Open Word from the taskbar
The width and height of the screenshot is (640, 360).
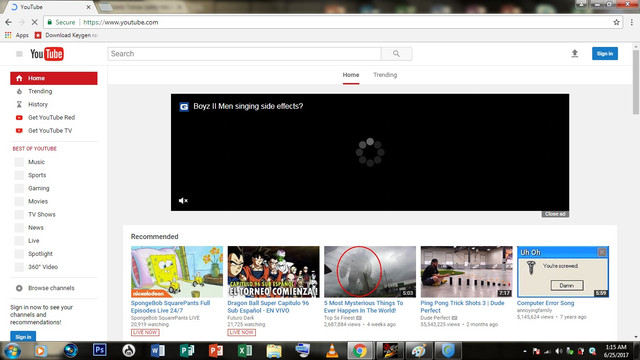point(158,350)
